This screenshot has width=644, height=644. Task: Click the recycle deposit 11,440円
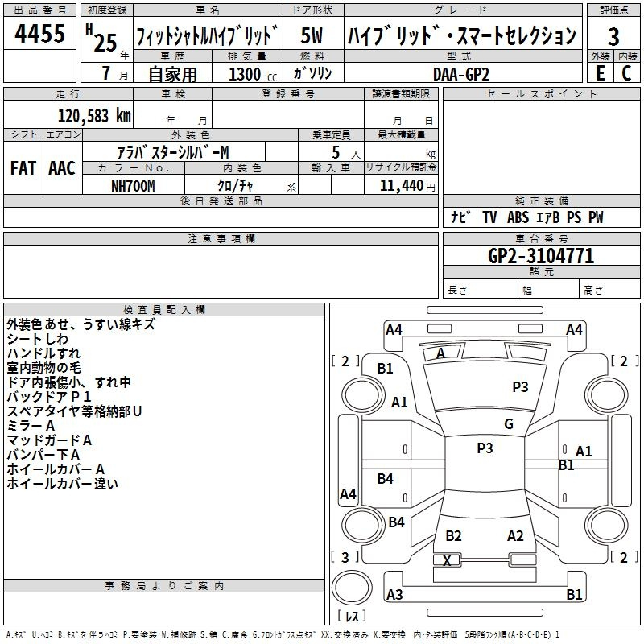[407, 186]
